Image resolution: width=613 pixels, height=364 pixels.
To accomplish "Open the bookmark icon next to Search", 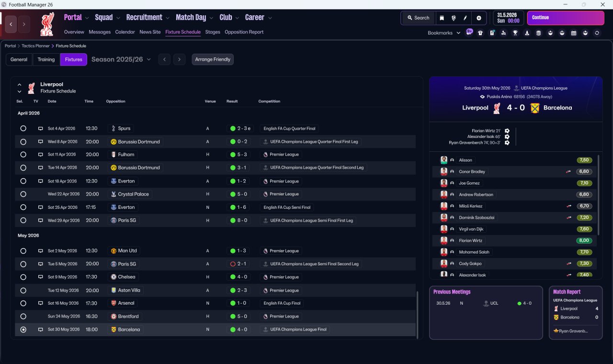I will (x=442, y=18).
